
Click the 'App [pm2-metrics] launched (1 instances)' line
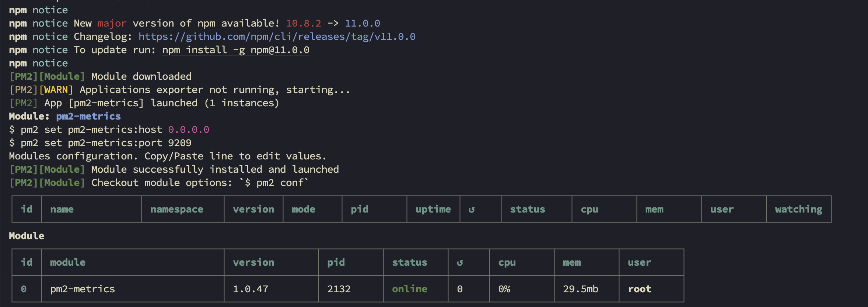[x=144, y=103]
